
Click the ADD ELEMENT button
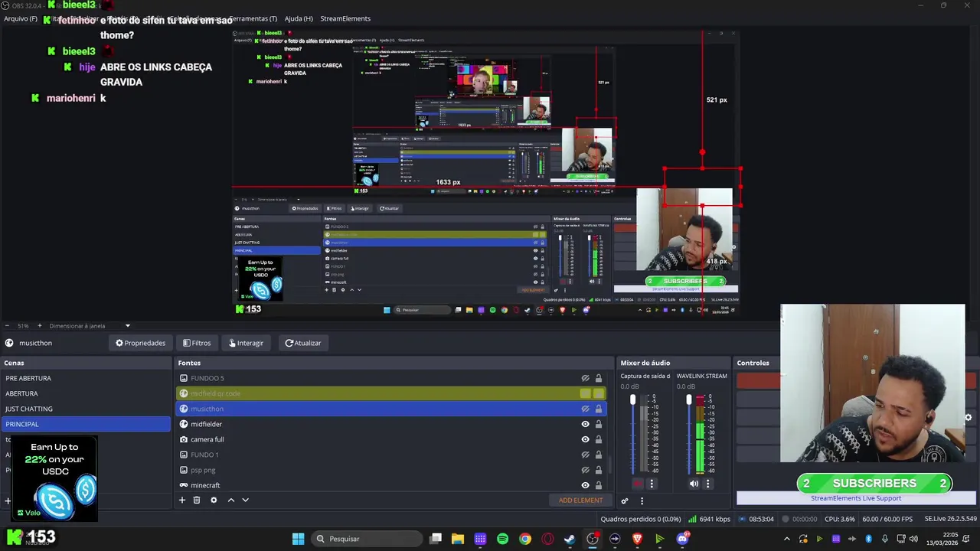point(580,500)
